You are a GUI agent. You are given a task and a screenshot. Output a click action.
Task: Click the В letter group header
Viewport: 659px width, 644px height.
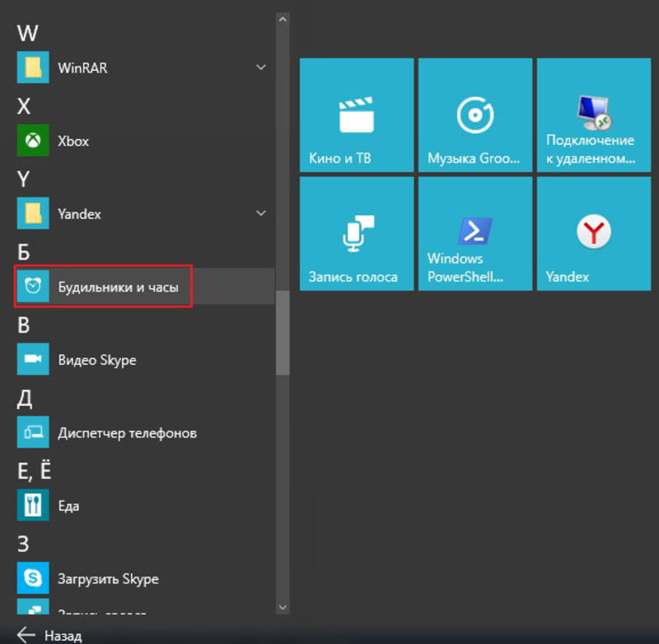pyautogui.click(x=24, y=325)
